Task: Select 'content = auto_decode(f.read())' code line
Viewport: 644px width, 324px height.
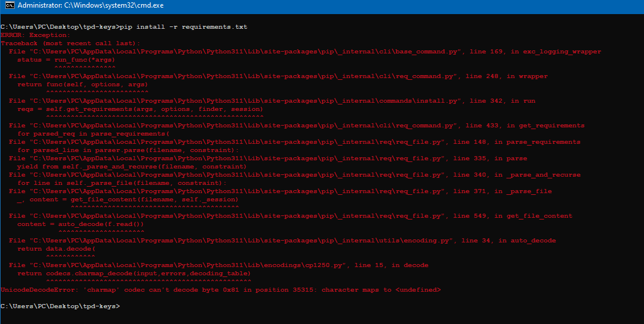Action: pos(81,224)
